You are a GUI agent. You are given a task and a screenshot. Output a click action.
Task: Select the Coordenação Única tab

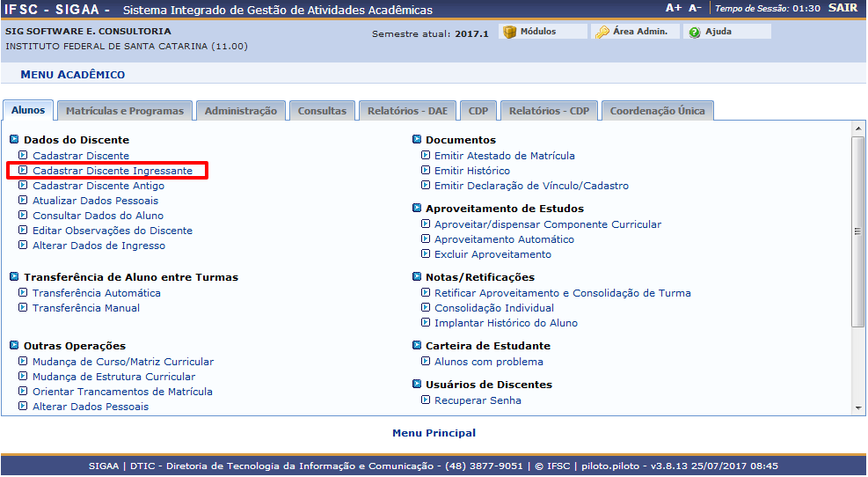657,111
